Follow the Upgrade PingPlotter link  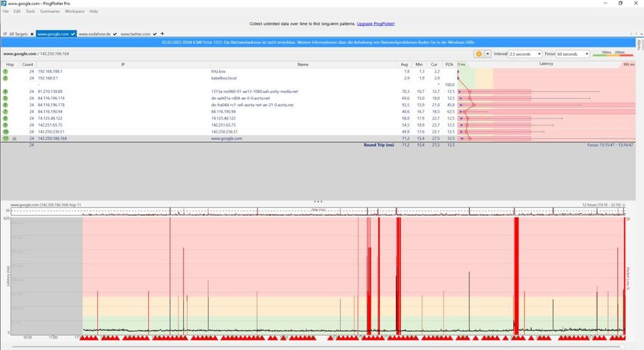pyautogui.click(x=375, y=24)
